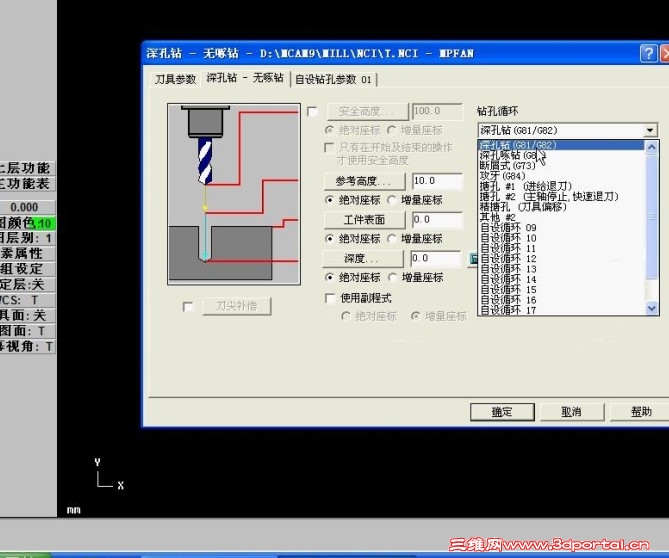The width and height of the screenshot is (669, 558).
Task: Click 主功能表 in the left menu
Action: click(x=27, y=183)
